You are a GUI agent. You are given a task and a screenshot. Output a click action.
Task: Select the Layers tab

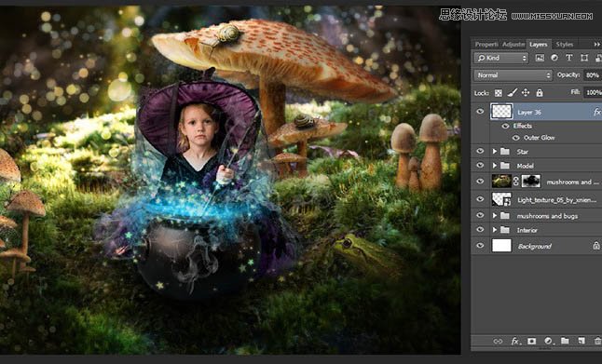pos(539,45)
